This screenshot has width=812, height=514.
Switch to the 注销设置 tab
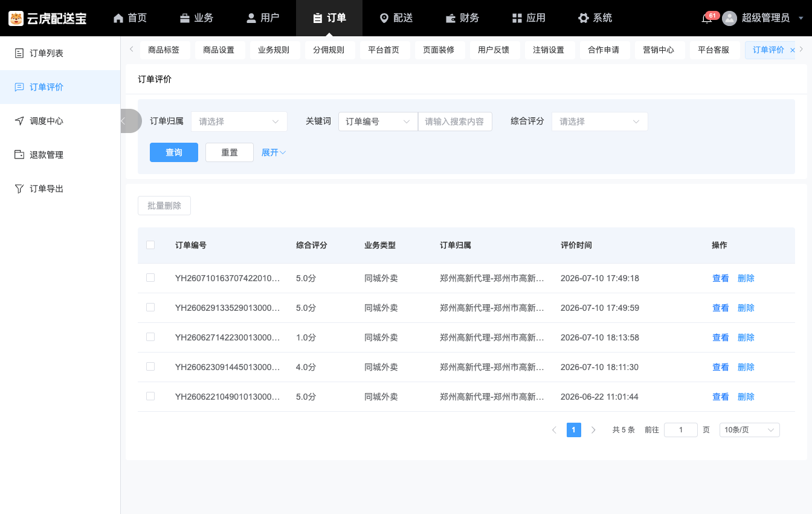[549, 50]
